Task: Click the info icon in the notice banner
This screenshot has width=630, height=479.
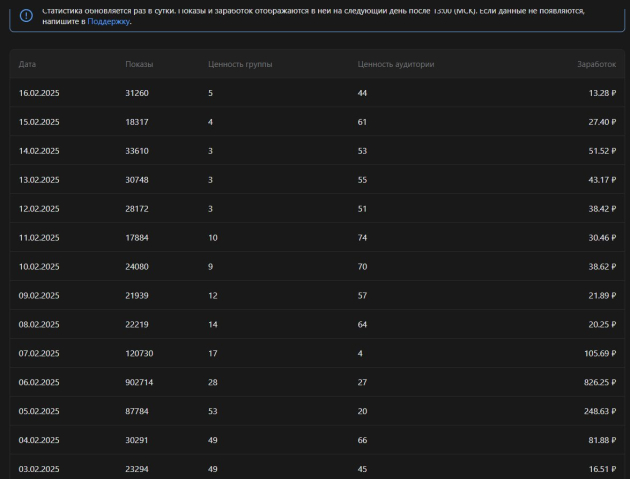Action: click(27, 16)
